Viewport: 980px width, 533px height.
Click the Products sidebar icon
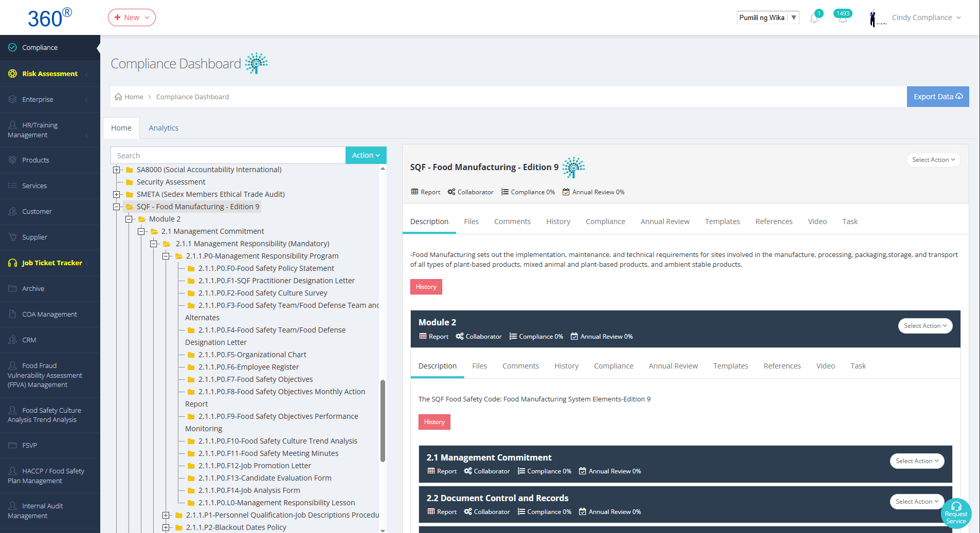(12, 160)
